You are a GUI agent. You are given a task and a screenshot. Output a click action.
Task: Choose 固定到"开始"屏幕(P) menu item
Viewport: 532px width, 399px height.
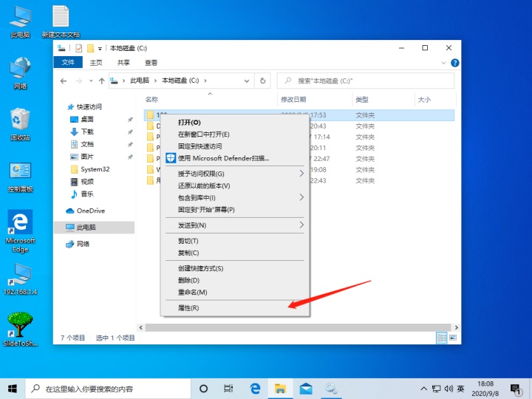235,210
